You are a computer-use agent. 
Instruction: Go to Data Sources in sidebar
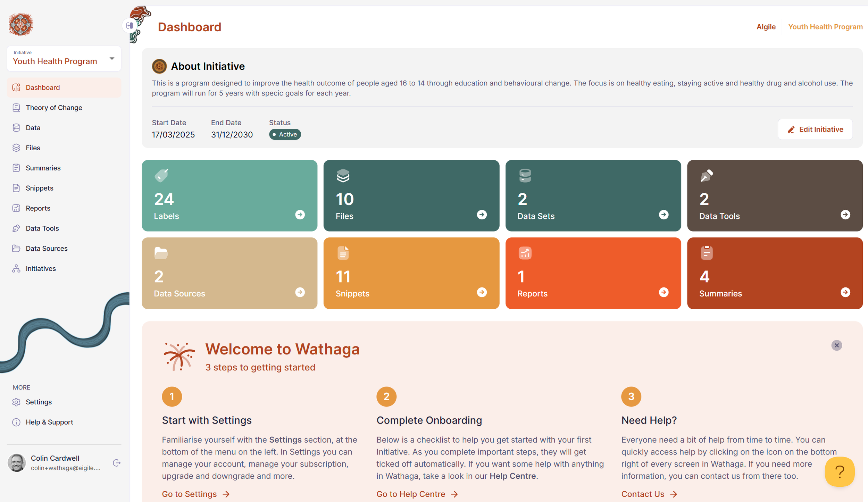click(47, 249)
